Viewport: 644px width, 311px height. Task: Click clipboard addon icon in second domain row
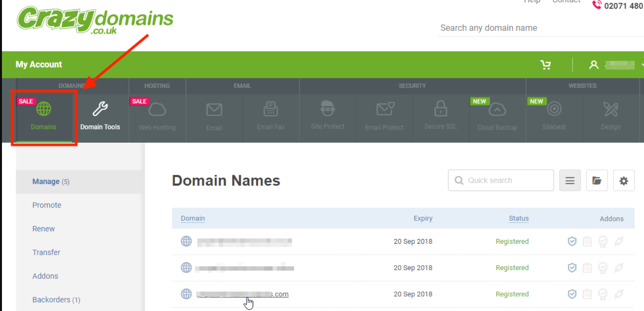587,268
